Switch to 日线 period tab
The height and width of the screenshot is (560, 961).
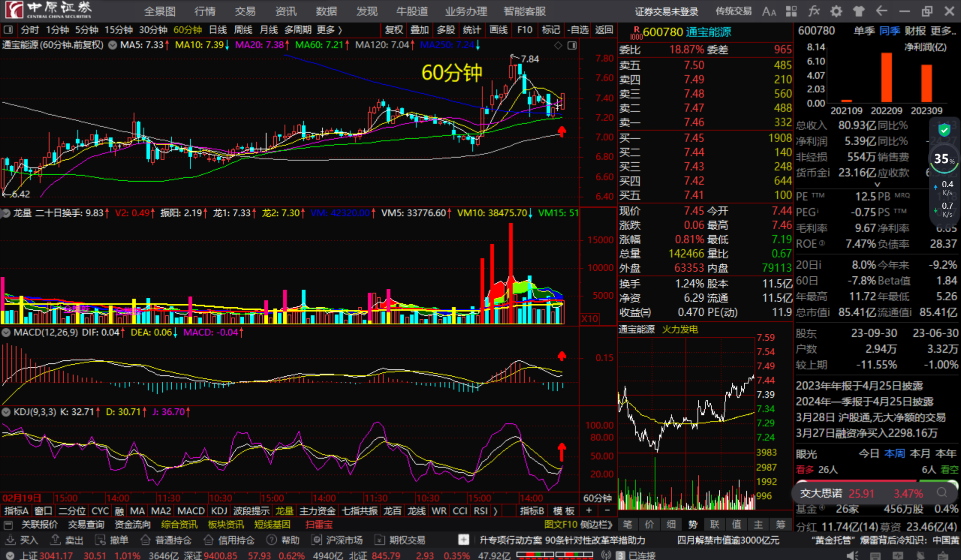pyautogui.click(x=218, y=30)
